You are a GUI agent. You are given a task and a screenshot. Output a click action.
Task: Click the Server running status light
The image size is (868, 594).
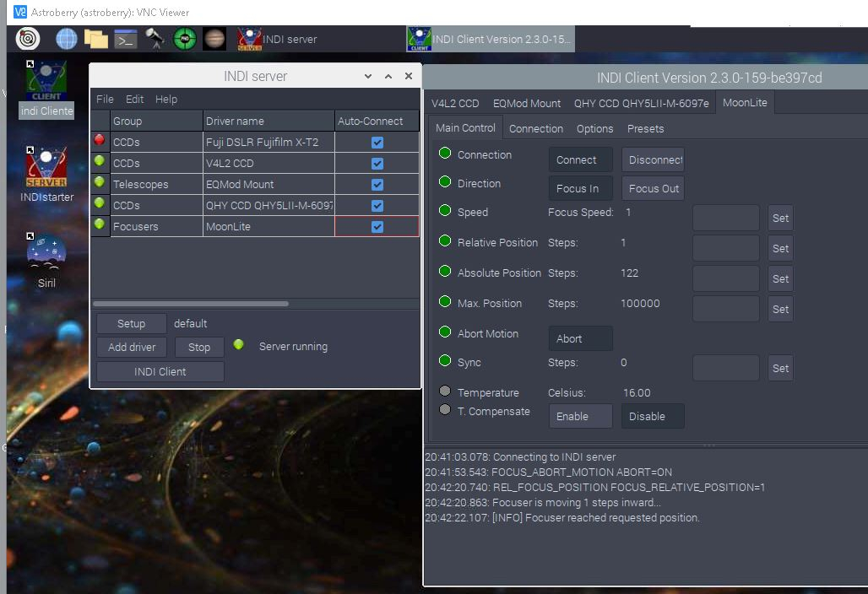pyautogui.click(x=239, y=344)
